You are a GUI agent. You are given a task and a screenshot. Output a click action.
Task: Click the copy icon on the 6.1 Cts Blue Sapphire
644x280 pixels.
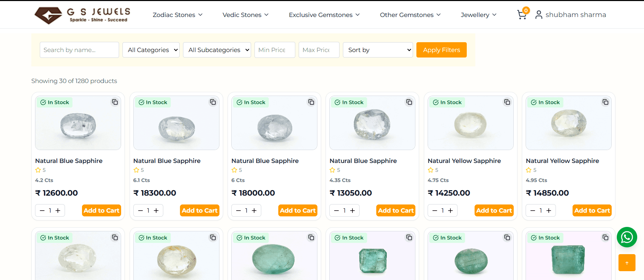tap(213, 102)
